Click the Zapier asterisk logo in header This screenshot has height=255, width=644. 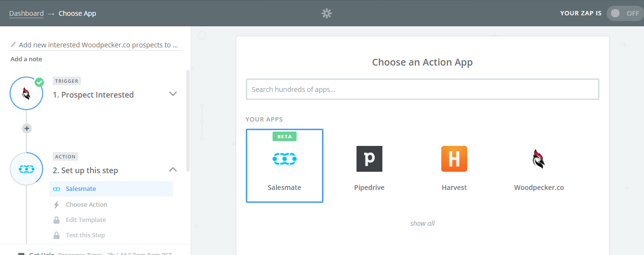327,13
